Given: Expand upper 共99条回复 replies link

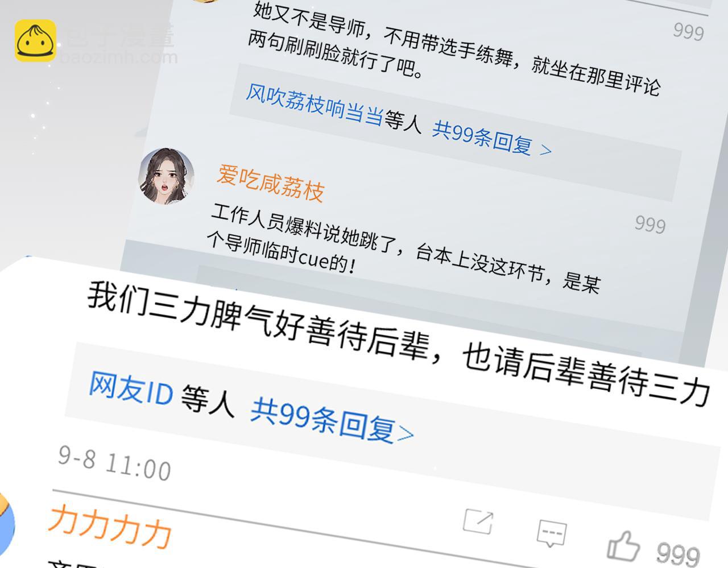Looking at the screenshot, I should pyautogui.click(x=492, y=138).
